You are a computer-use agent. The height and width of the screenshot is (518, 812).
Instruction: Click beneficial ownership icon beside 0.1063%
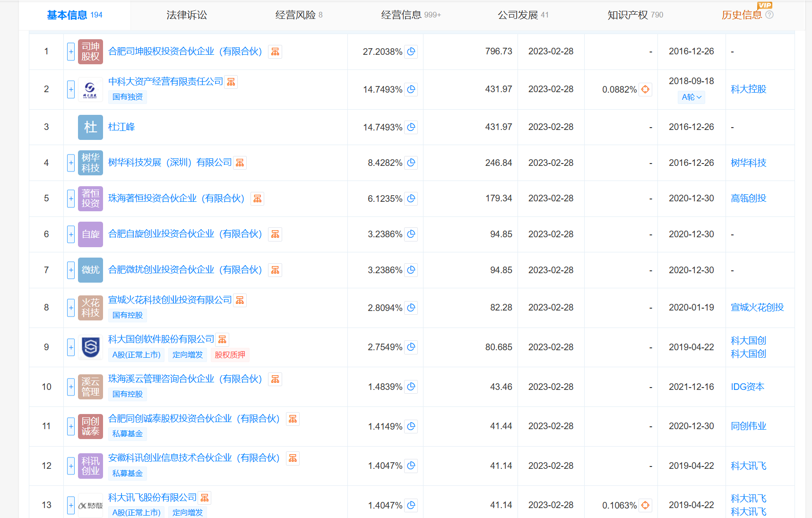[646, 505]
